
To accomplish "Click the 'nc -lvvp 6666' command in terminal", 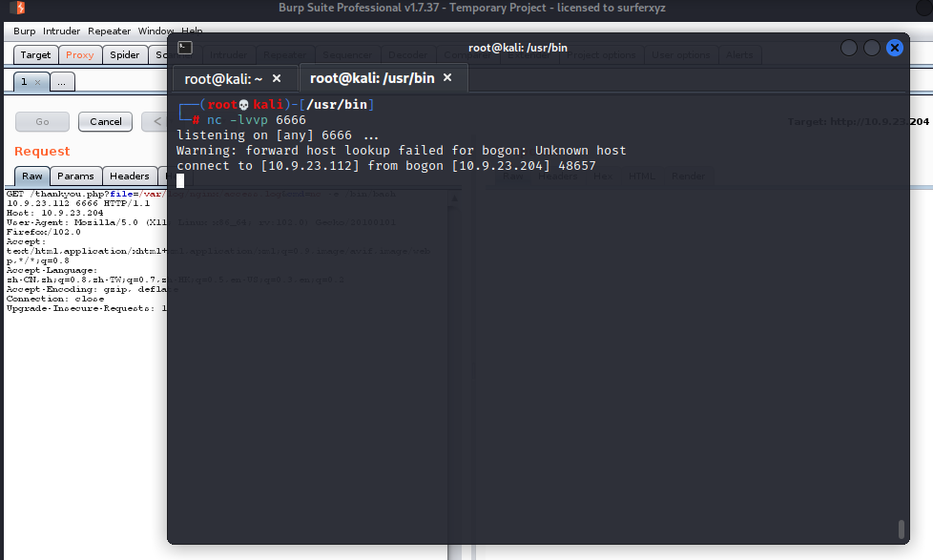I will pyautogui.click(x=257, y=120).
